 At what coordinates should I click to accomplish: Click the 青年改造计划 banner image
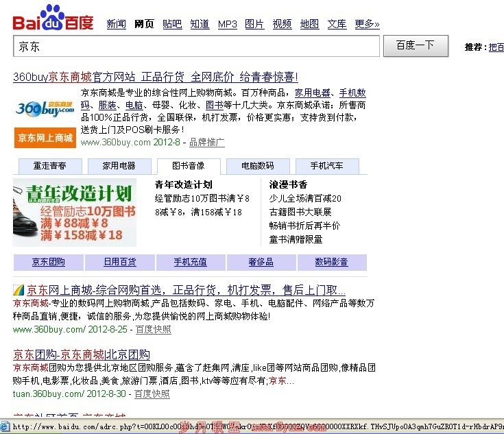(x=75, y=213)
